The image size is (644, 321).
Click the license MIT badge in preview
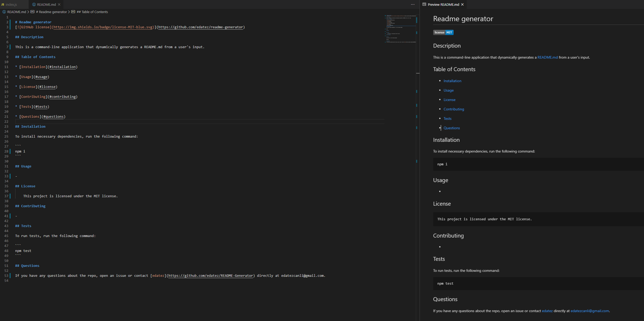443,32
